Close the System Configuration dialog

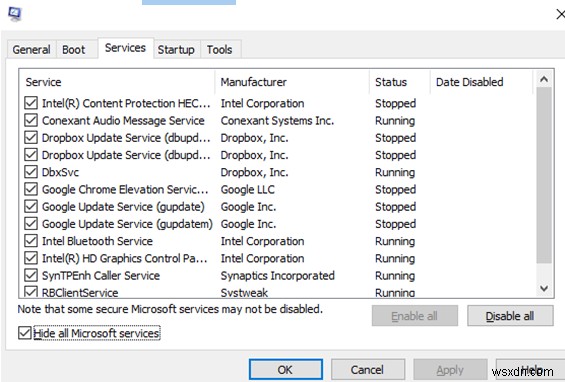click(560, 14)
